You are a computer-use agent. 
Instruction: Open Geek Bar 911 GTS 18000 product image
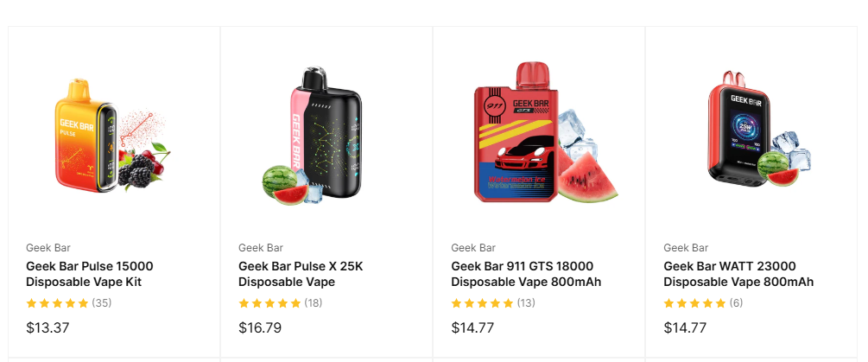click(x=545, y=132)
